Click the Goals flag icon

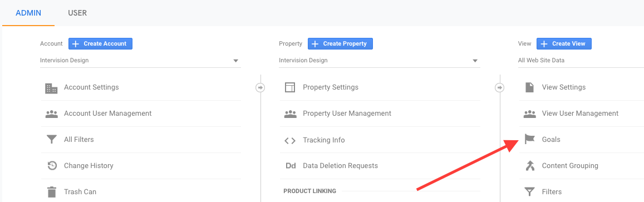[529, 140]
